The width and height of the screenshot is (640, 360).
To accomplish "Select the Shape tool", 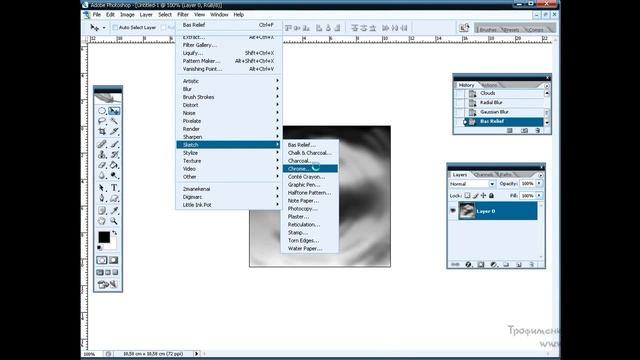I will (x=114, y=198).
